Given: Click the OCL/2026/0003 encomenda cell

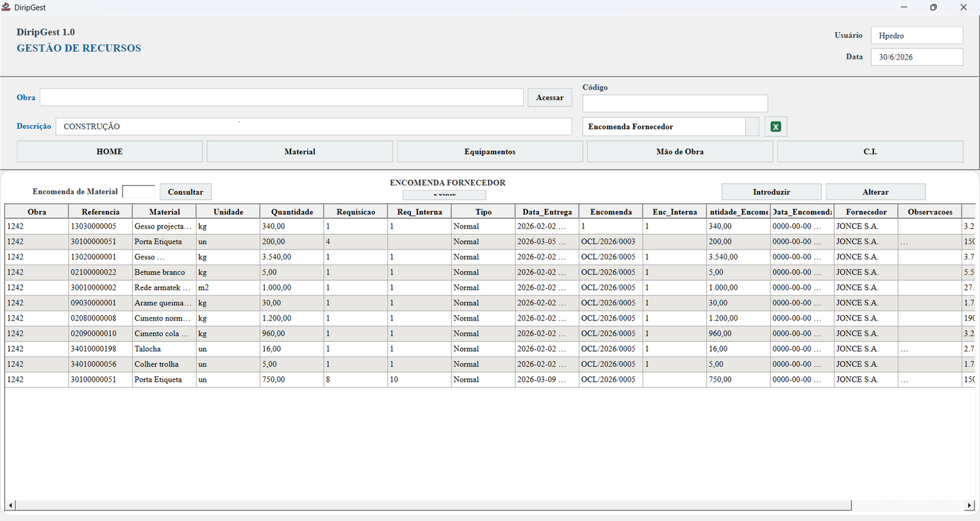Looking at the screenshot, I should pos(611,241).
